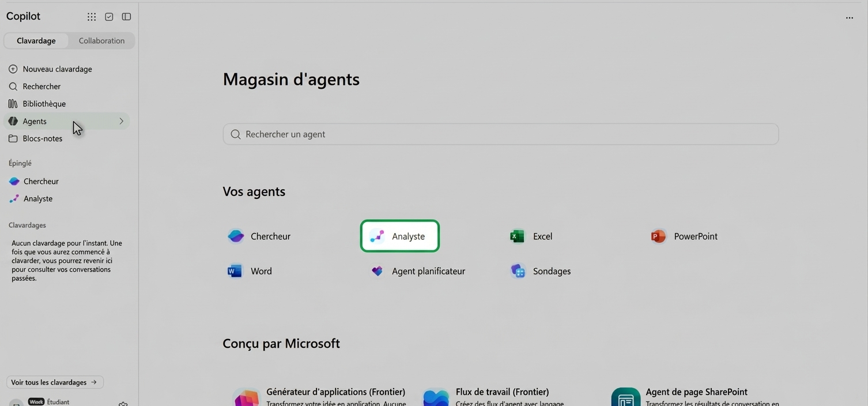
Task: Click the Chercheur agent icon under Vos agents
Action: (236, 236)
